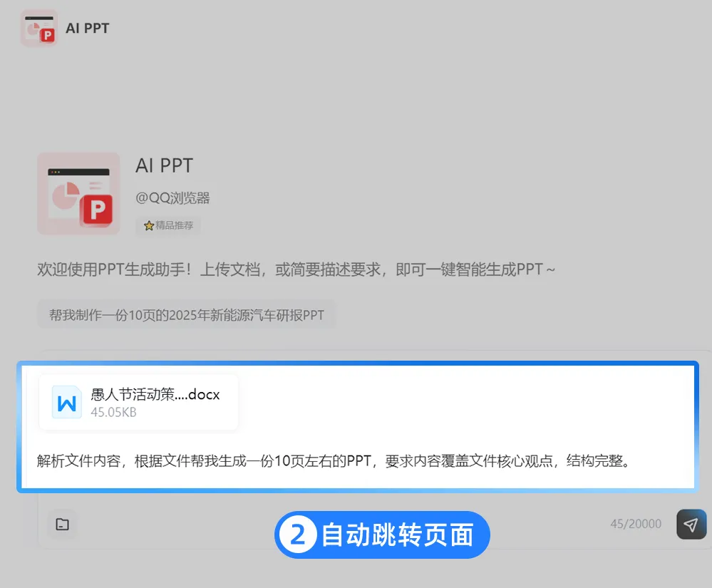
Task: Click the @QQ浏览器 author name
Action: 172,198
